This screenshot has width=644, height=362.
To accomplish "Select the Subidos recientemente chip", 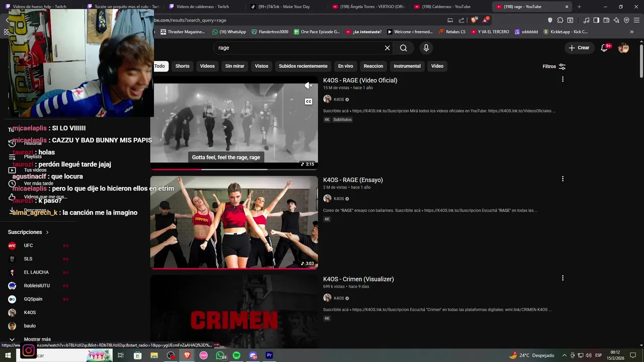I will pos(303,66).
